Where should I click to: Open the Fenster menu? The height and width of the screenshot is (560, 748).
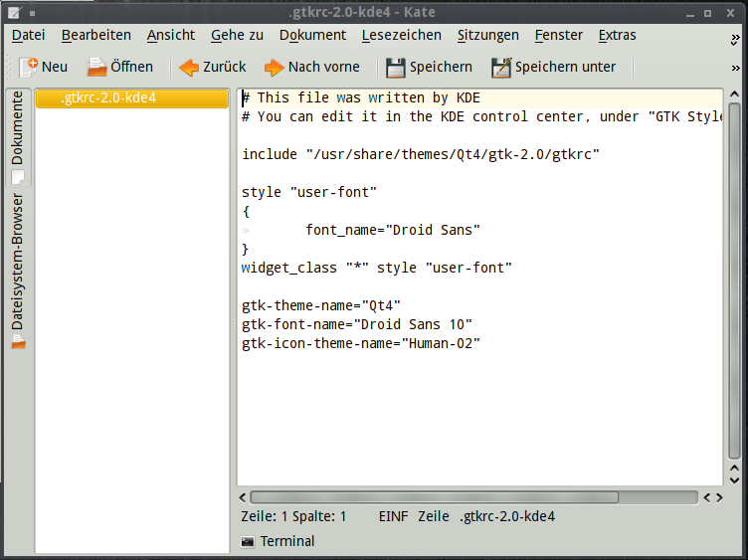(559, 35)
